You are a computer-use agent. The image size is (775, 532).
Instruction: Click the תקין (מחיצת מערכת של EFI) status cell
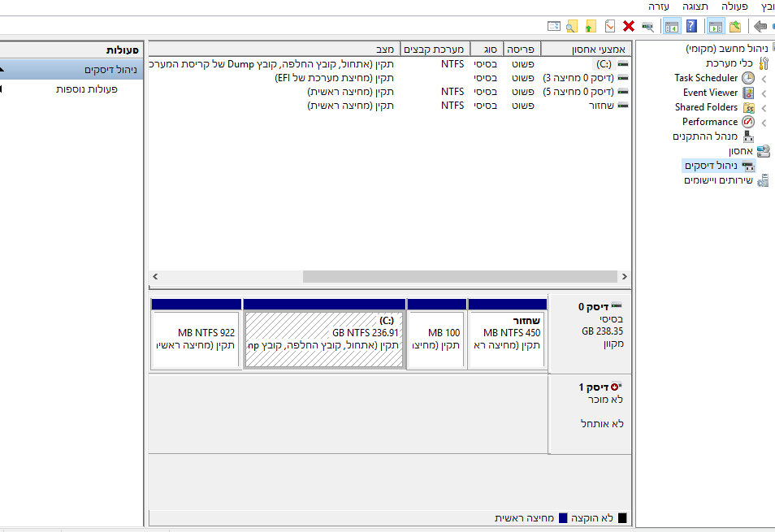click(x=334, y=78)
